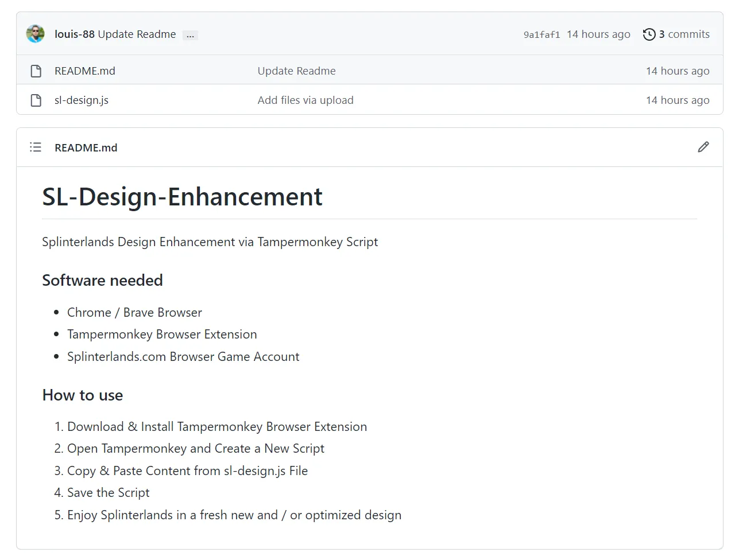
Task: Open sl-design.js file
Action: 82,100
